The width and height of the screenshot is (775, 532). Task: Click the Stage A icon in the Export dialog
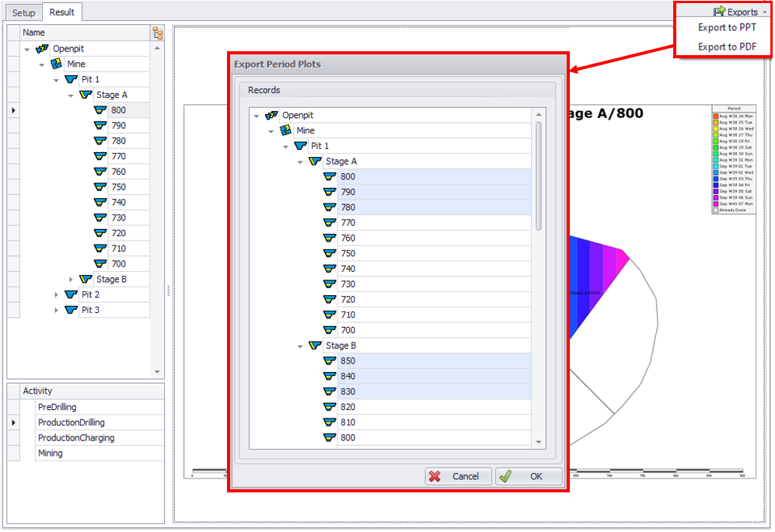[x=315, y=162]
